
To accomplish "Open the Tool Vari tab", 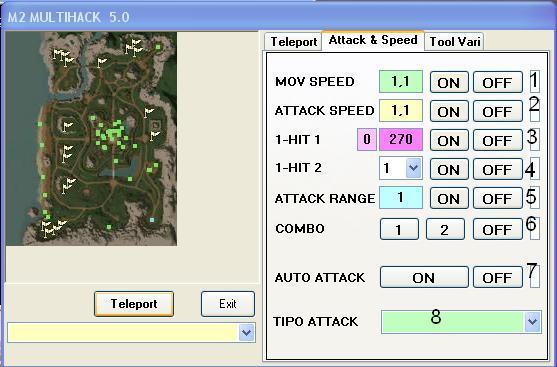I will click(x=454, y=42).
